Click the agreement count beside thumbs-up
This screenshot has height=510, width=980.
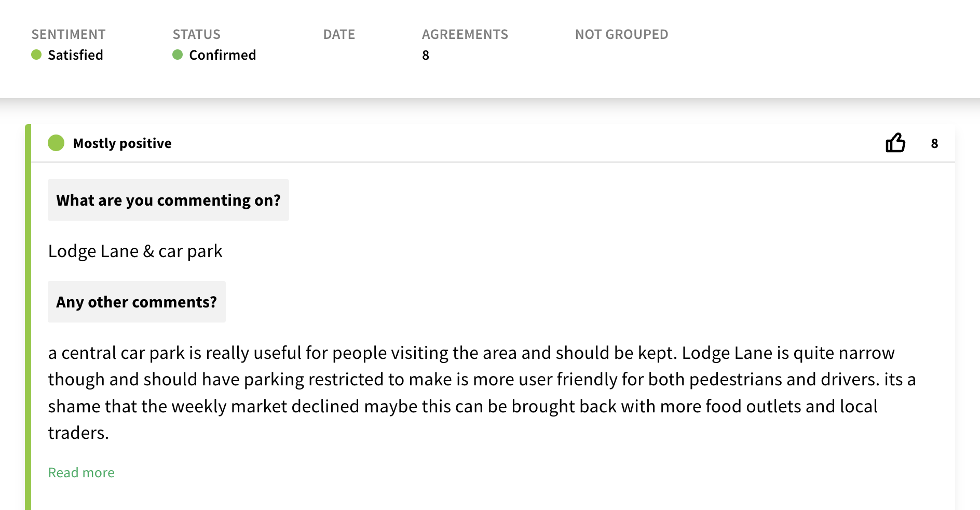pos(934,143)
